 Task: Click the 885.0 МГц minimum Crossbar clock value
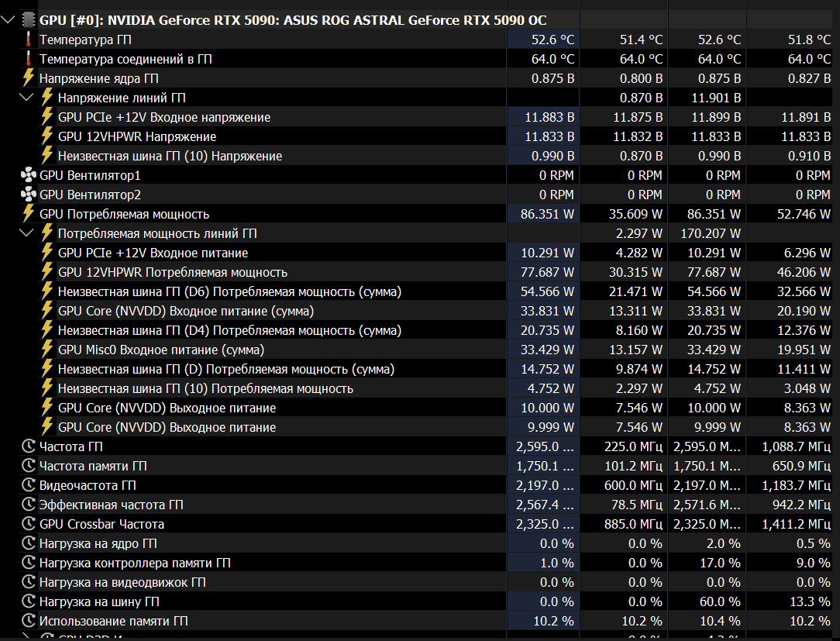[x=633, y=524]
